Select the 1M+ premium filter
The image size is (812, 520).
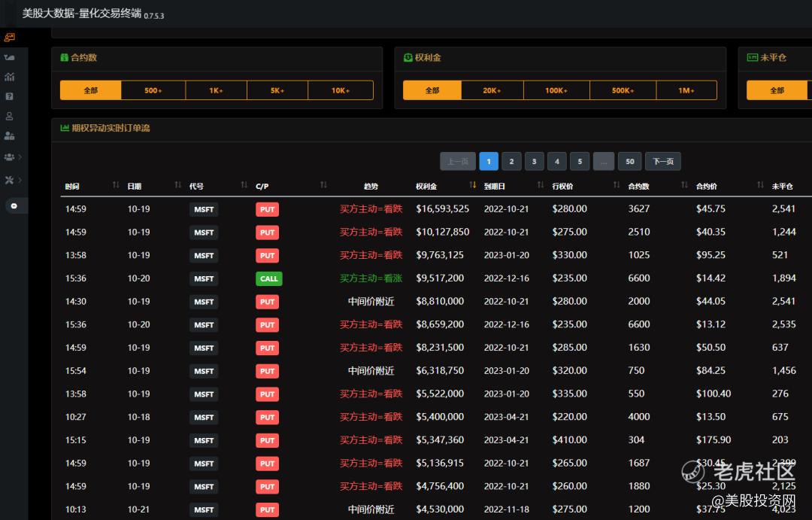pyautogui.click(x=686, y=90)
